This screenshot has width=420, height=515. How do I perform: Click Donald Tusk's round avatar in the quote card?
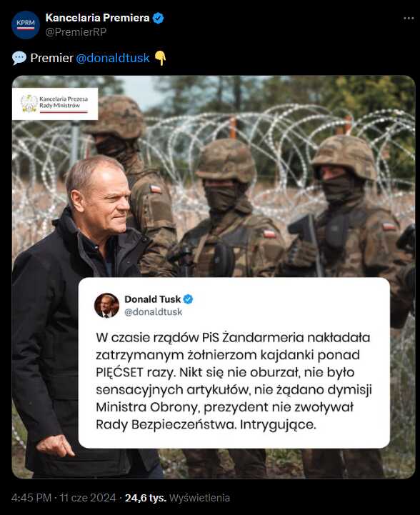click(106, 306)
